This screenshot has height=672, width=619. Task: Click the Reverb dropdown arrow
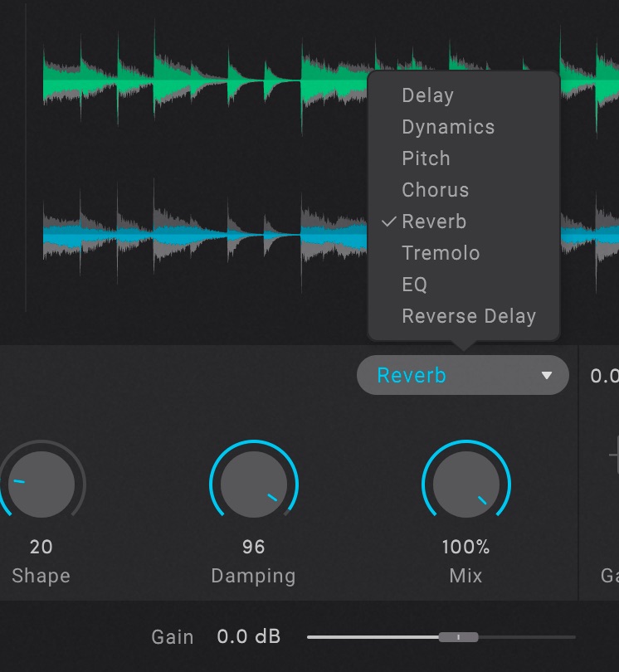[546, 376]
